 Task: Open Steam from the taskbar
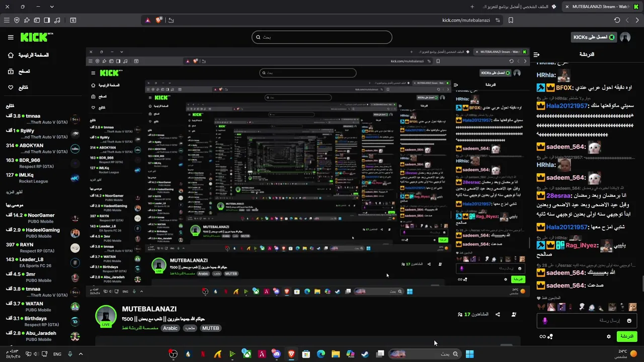(x=365, y=354)
